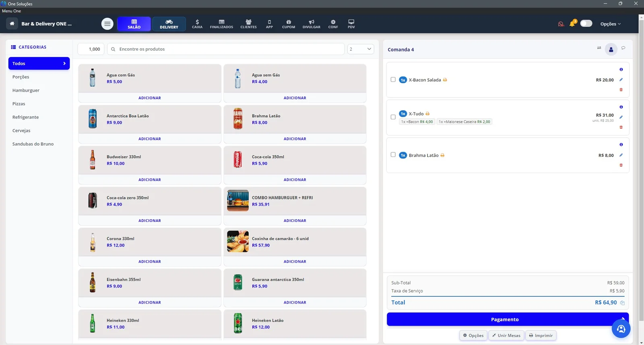This screenshot has width=644, height=345.
Task: Open the Opções button below Pagamento
Action: click(473, 335)
